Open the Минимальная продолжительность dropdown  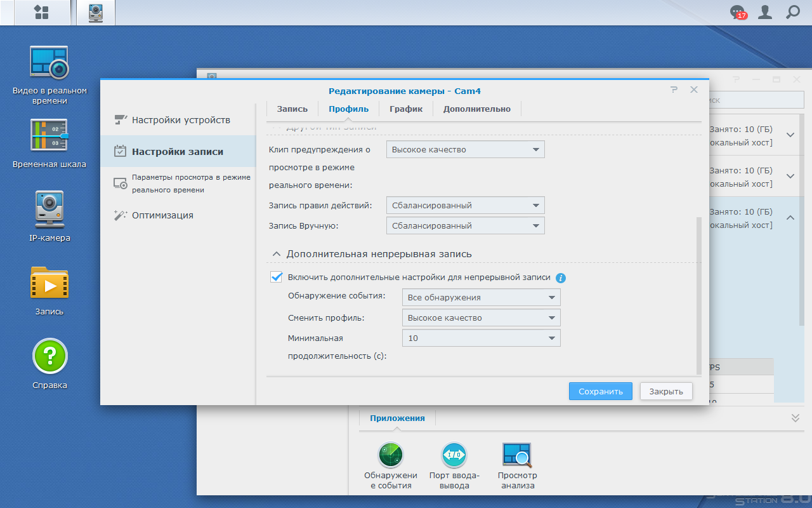pos(481,338)
